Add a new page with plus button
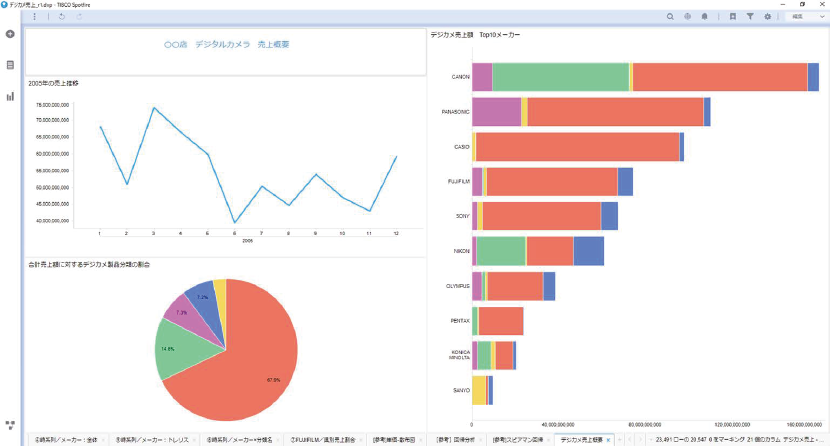The image size is (830, 448). click(619, 440)
